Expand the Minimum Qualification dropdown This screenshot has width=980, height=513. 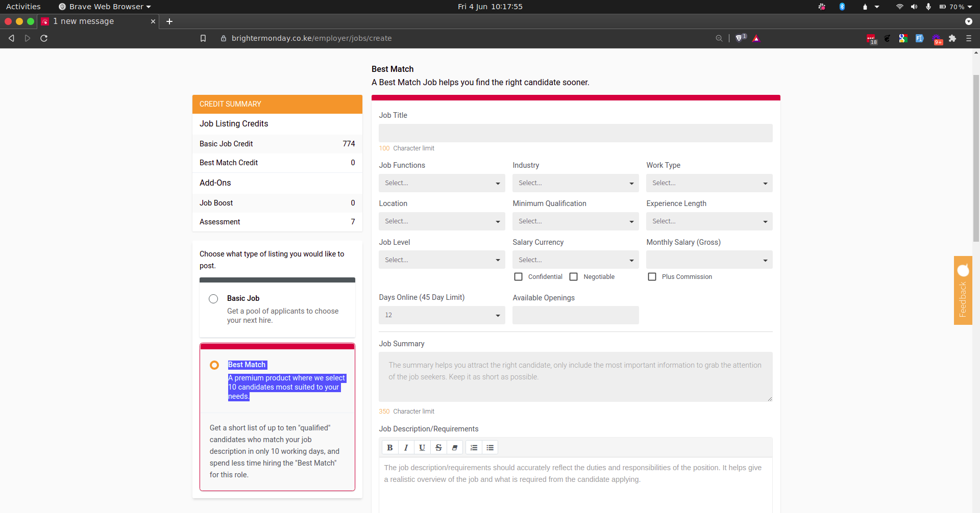click(x=576, y=221)
